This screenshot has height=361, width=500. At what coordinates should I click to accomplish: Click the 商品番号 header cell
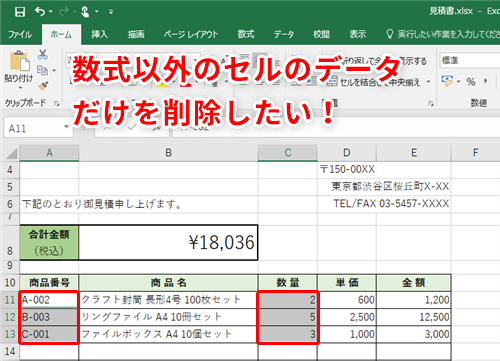point(49,283)
